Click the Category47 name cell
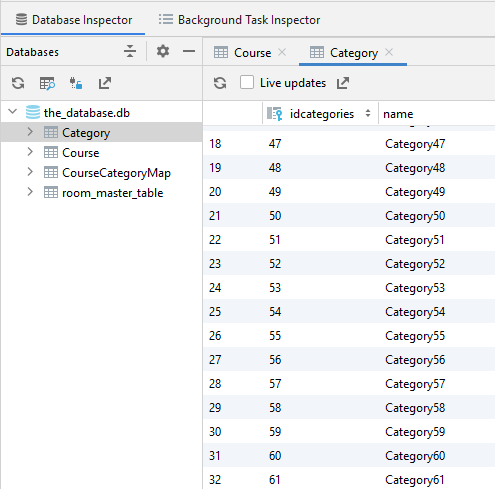495x489 pixels. click(x=415, y=144)
